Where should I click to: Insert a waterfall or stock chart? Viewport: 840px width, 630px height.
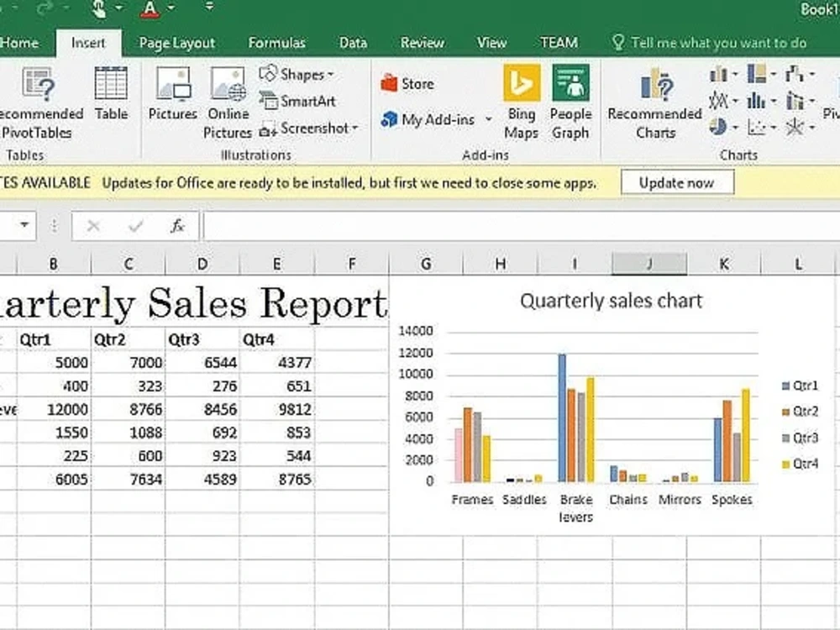801,74
